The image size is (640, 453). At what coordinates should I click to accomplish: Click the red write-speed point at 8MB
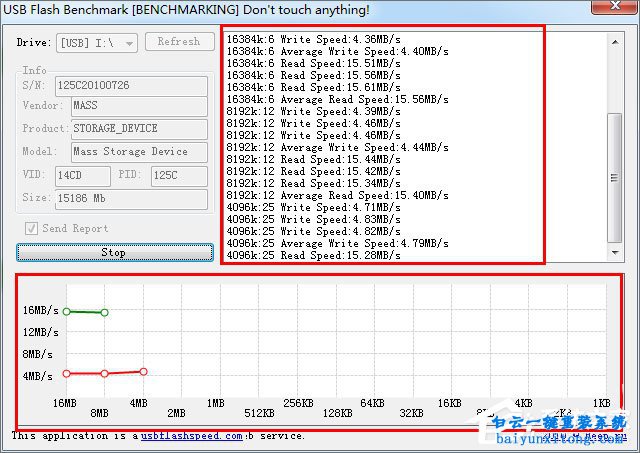click(x=104, y=374)
